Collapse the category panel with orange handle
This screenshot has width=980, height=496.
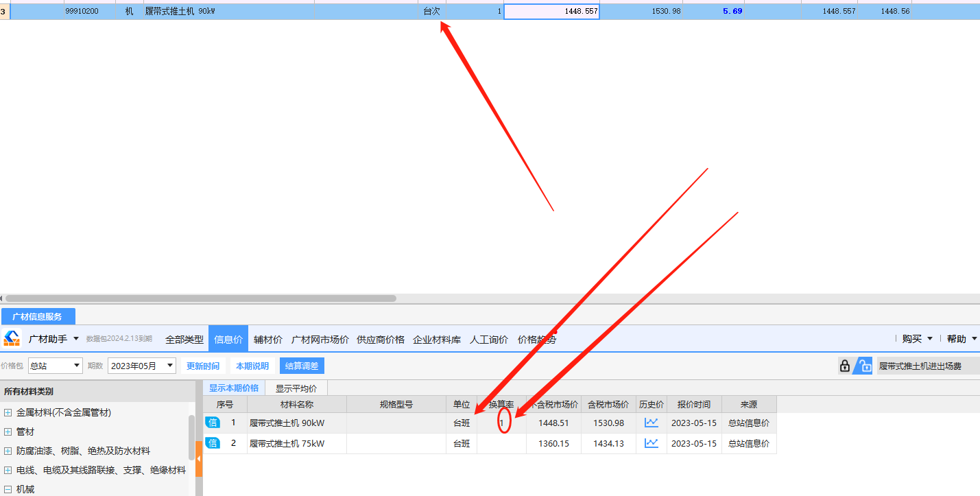tap(199, 458)
